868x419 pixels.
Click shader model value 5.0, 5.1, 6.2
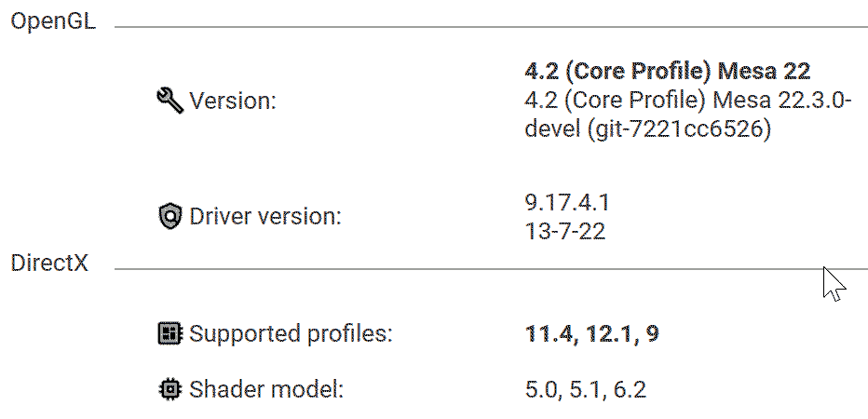click(585, 389)
